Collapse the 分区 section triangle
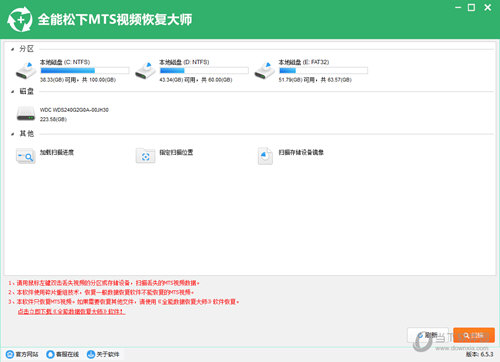The image size is (500, 362). click(x=12, y=49)
